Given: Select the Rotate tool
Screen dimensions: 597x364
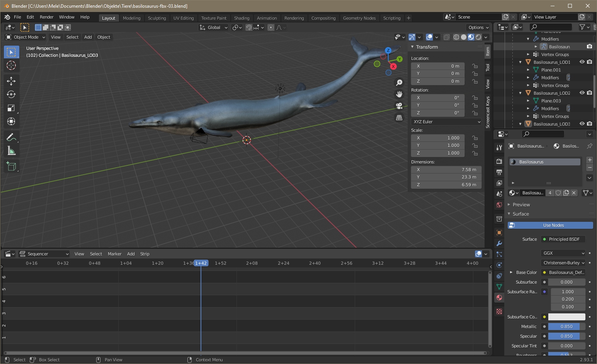Looking at the screenshot, I should (x=11, y=94).
